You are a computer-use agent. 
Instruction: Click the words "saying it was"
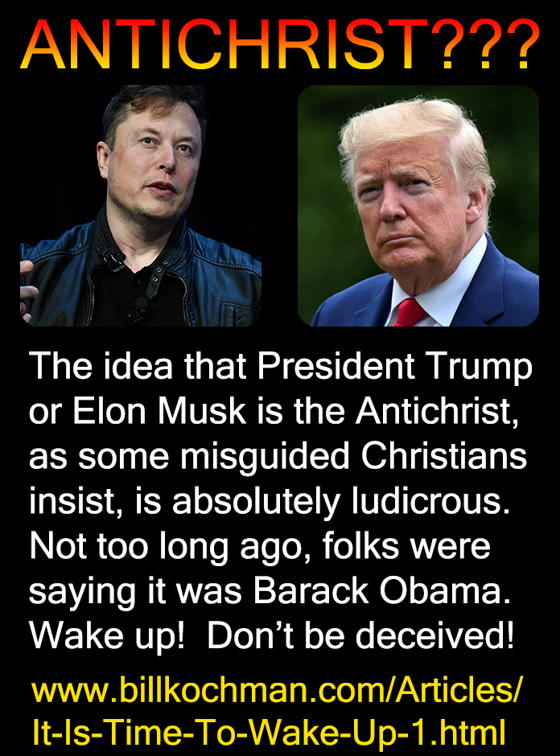pos(135,591)
